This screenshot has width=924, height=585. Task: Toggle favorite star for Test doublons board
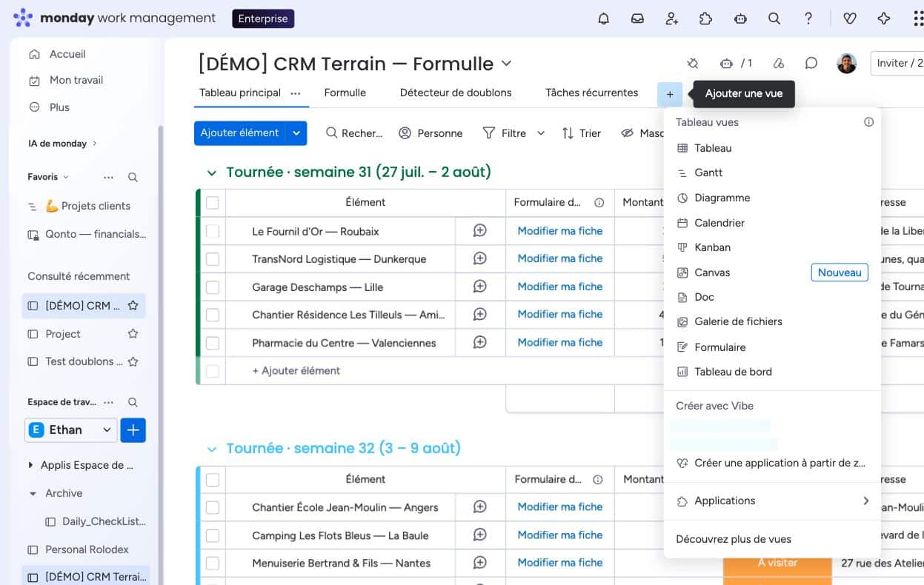[x=133, y=361]
